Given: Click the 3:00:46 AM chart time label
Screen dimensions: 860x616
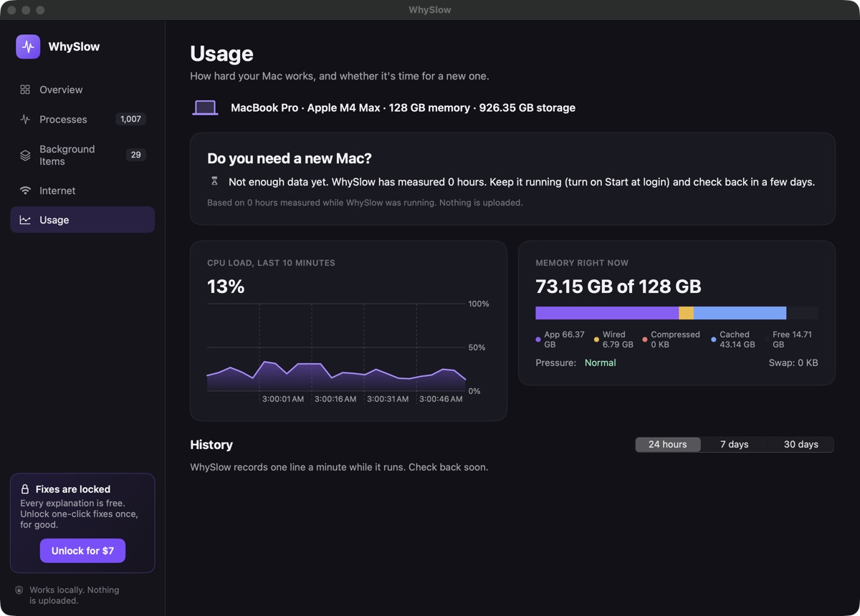Looking at the screenshot, I should coord(441,399).
